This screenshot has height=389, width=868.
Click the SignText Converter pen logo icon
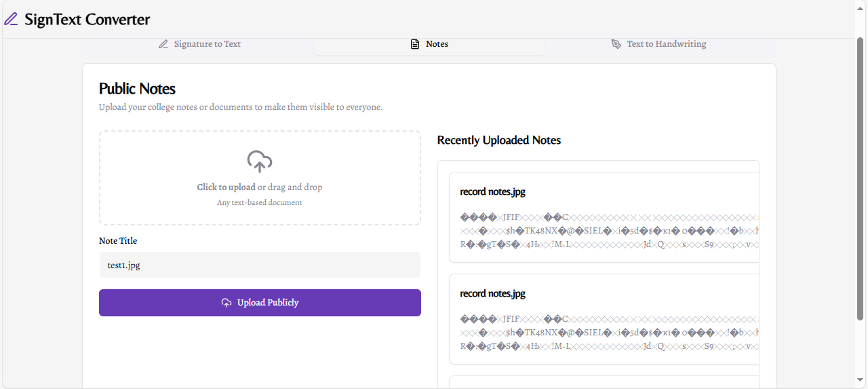click(11, 19)
